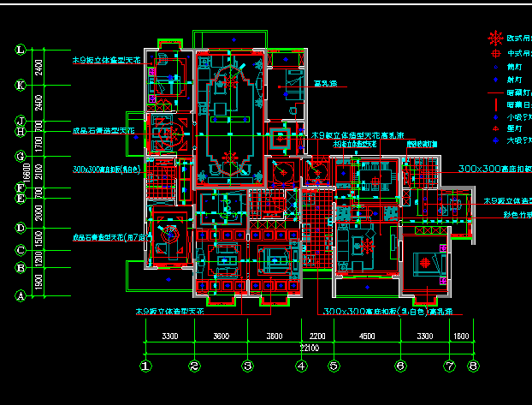Select grid axis bubble D
Screen dimensions: 532x405
pyautogui.click(x=21, y=228)
